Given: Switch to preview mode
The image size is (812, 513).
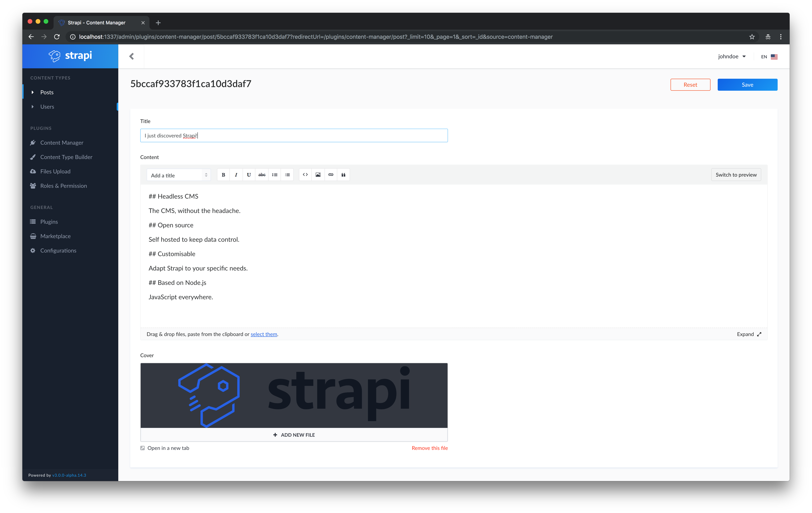Looking at the screenshot, I should [x=736, y=175].
